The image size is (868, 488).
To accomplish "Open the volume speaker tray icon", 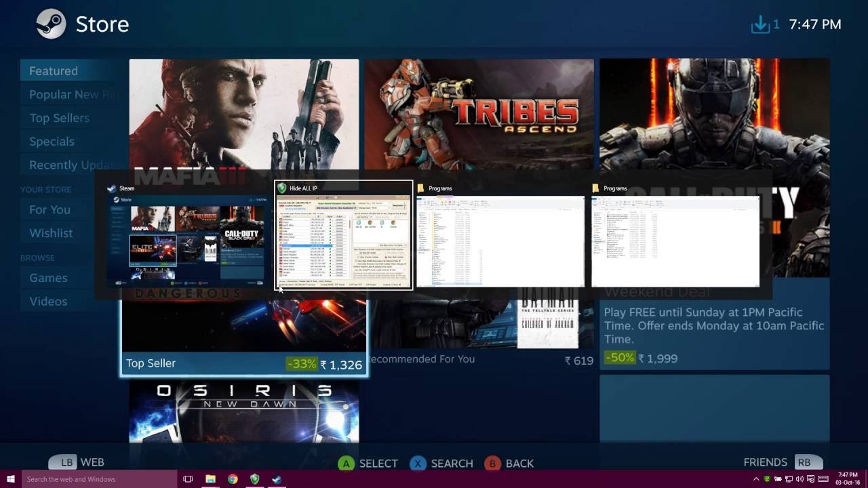I will 800,479.
